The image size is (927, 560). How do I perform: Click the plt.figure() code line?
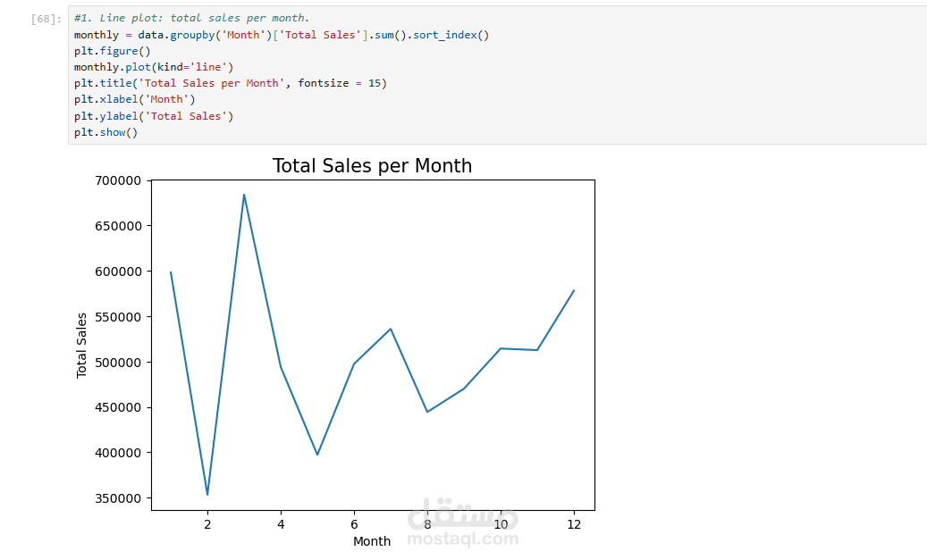point(112,51)
